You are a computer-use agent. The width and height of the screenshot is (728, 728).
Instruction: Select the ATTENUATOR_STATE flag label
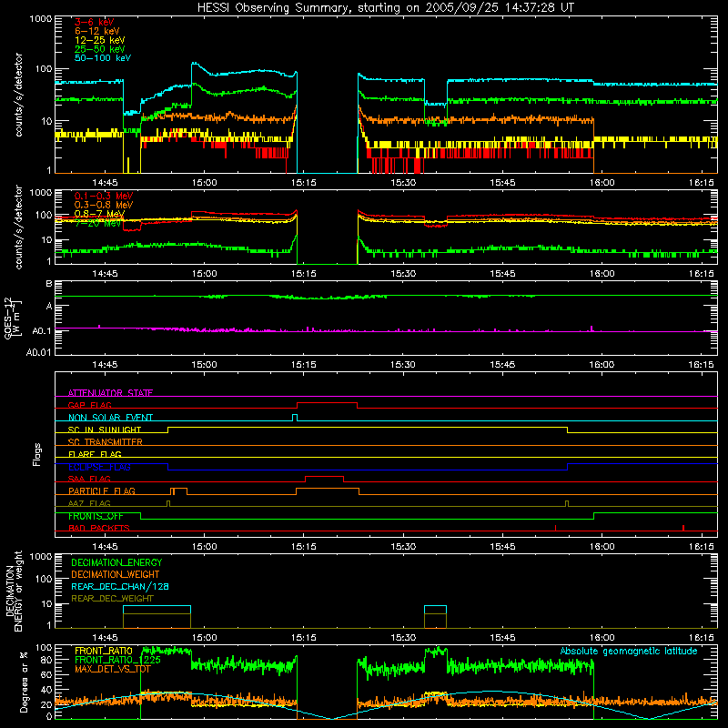pos(110,393)
